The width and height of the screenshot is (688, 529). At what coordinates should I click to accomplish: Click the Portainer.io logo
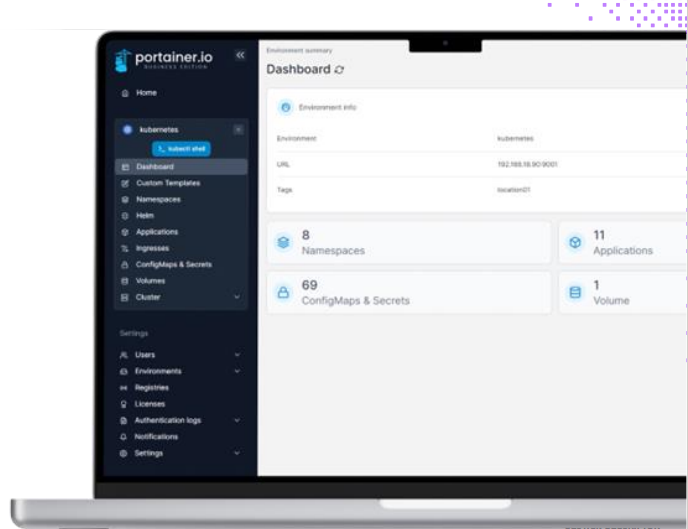(x=162, y=59)
